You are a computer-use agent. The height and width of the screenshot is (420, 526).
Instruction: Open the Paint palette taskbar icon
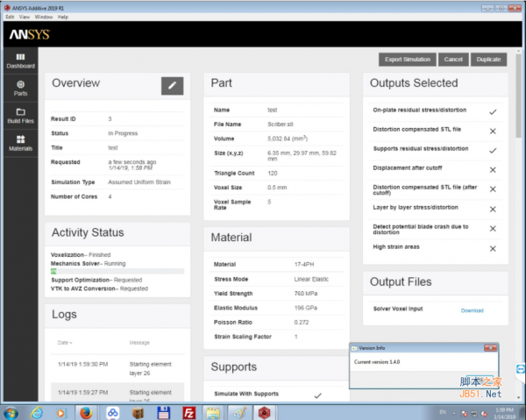pyautogui.click(x=239, y=413)
